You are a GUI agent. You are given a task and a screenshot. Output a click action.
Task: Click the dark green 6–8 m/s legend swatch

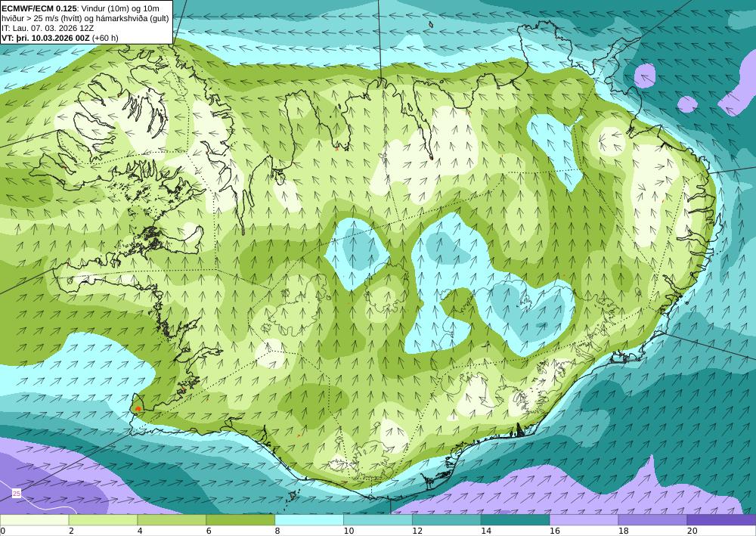(x=240, y=520)
